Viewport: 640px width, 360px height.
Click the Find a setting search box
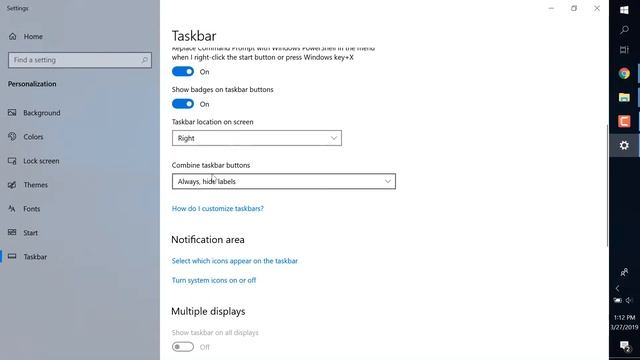[x=80, y=60]
